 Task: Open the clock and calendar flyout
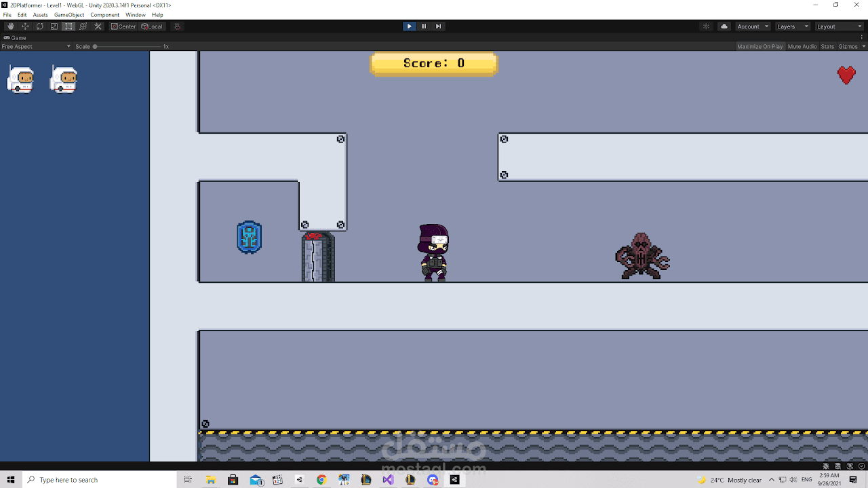point(829,480)
